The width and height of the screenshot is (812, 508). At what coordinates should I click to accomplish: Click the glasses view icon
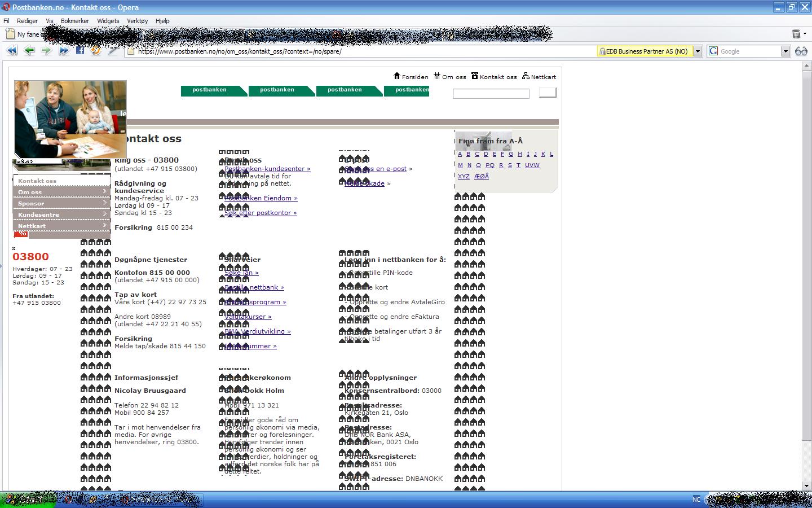(x=801, y=51)
